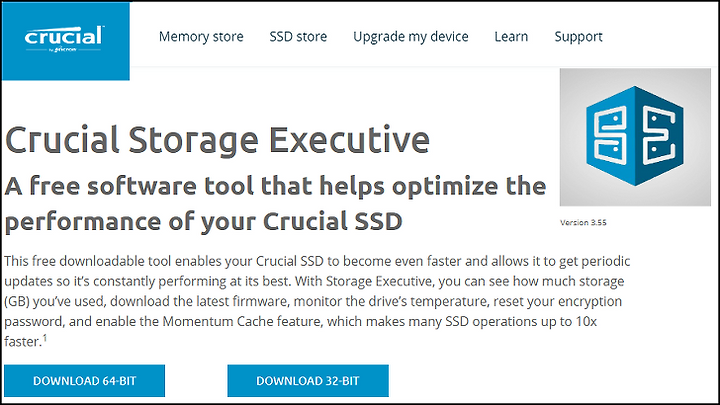Click the free software tool subheading
This screenshot has width=720, height=405.
click(276, 203)
